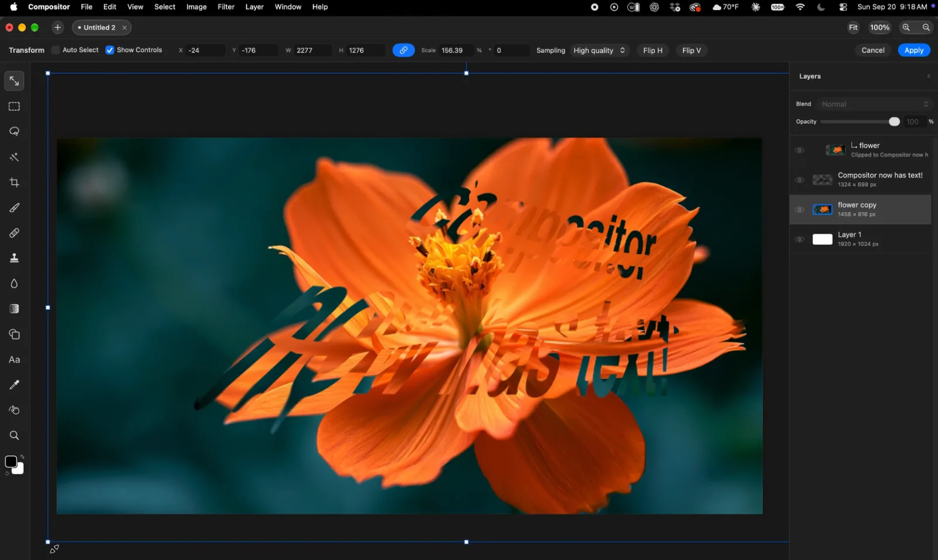
Task: Open the foreground black color swatch
Action: (11, 462)
